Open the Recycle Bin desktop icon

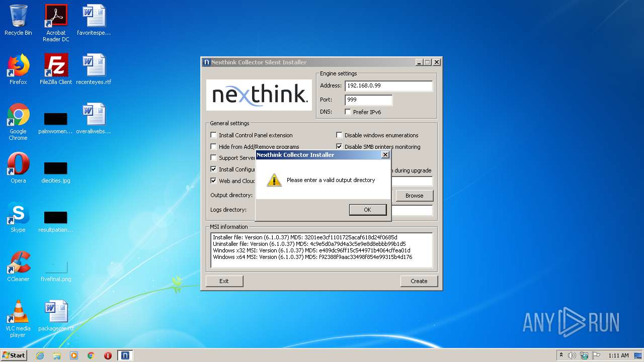click(18, 20)
